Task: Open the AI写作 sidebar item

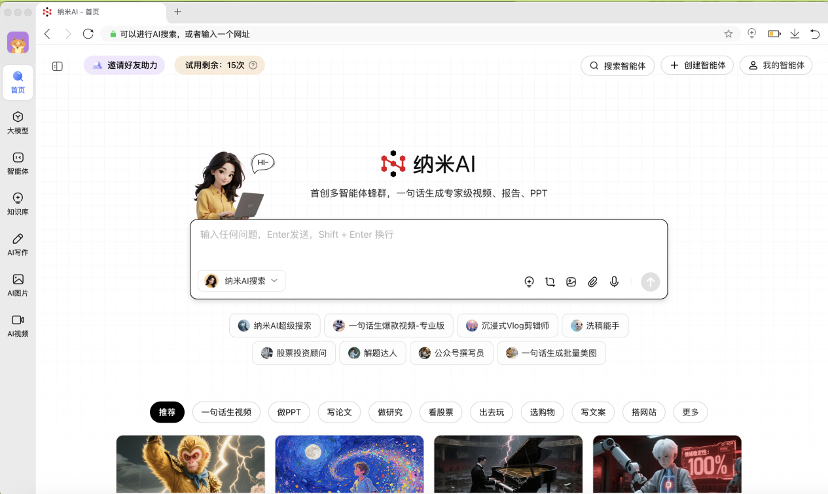Action: [18, 245]
